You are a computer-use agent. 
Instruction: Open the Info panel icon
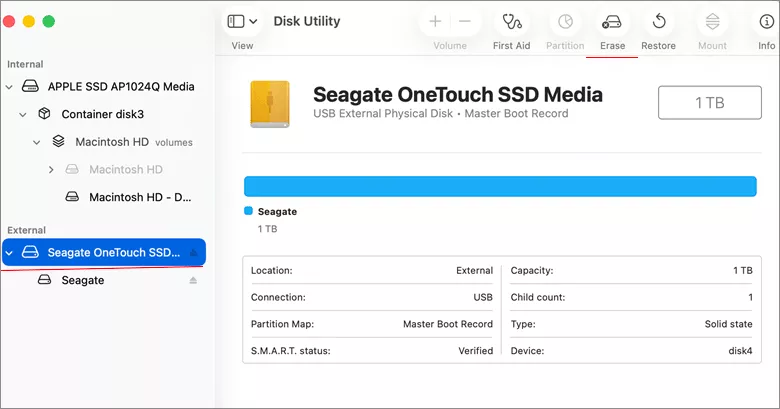click(767, 21)
